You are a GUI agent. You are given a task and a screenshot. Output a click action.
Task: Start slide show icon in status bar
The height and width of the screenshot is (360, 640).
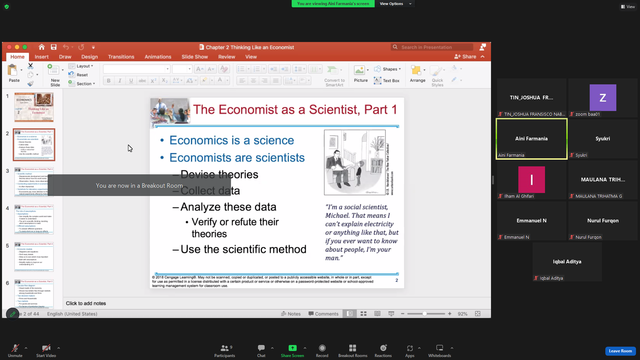click(x=391, y=313)
